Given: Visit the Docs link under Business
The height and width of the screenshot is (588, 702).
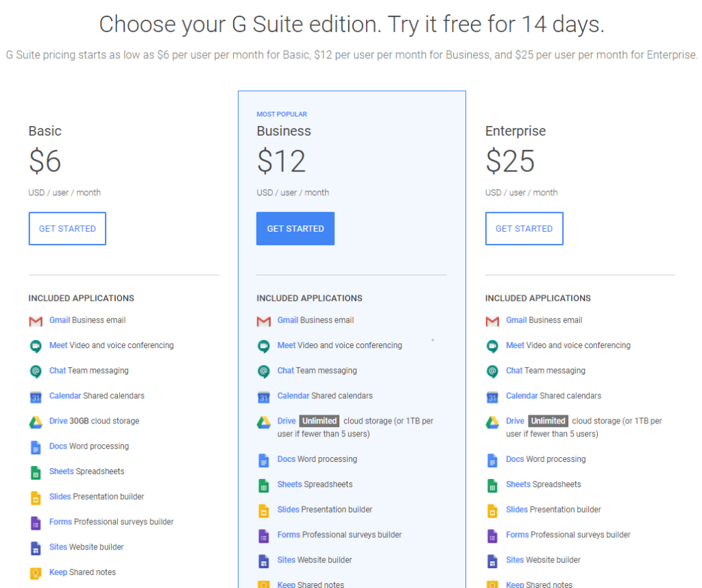Looking at the screenshot, I should (x=287, y=459).
